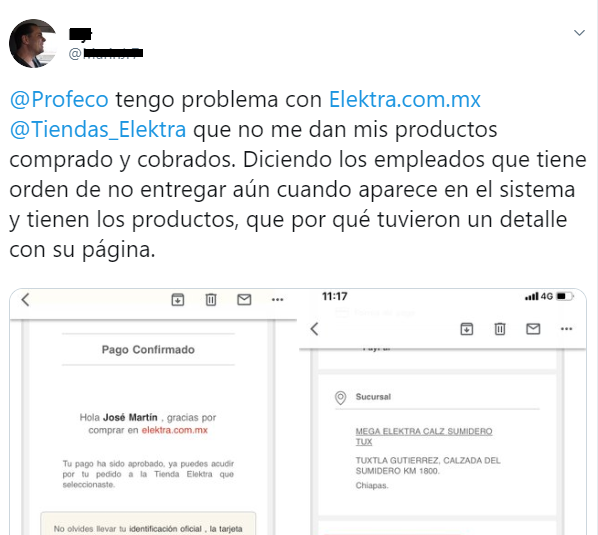Screen dimensions: 598x535
Task: Click the Sucursal location pin icon
Action: pyautogui.click(x=341, y=398)
